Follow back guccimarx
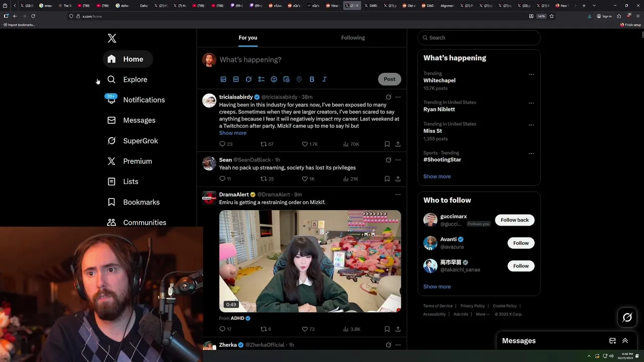Screen dimensions: 644x362 click(x=515, y=220)
